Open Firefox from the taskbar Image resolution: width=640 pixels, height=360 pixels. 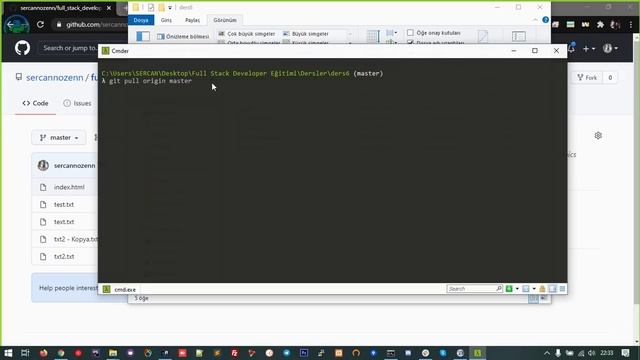coord(43,353)
